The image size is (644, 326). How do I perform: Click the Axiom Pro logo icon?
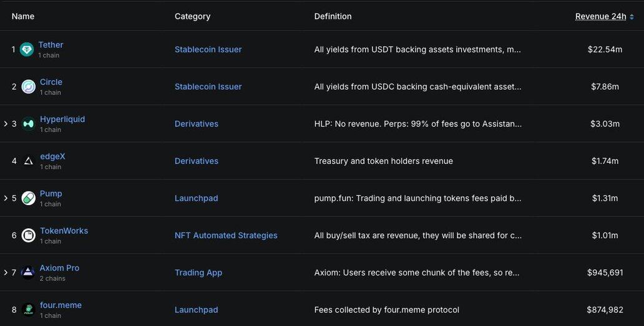click(x=28, y=272)
